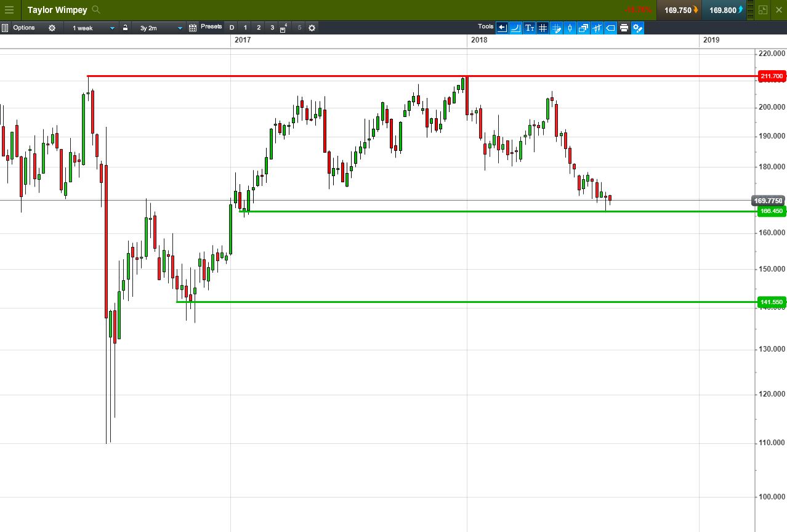
Task: Open the Options menu
Action: pyautogui.click(x=24, y=28)
